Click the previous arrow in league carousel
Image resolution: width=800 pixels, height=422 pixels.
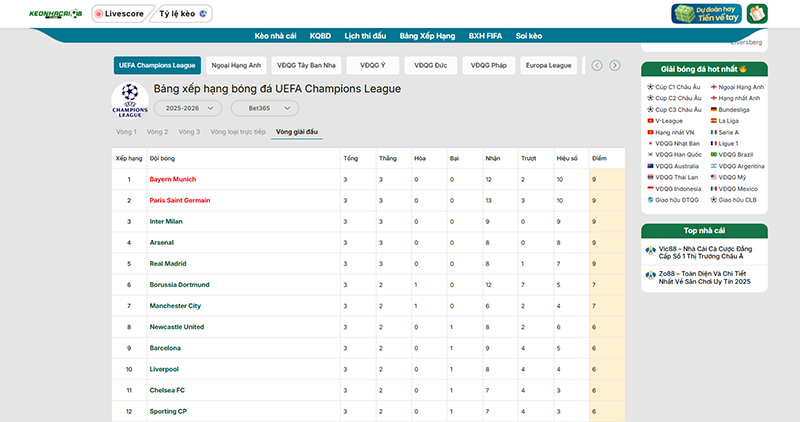coord(597,65)
